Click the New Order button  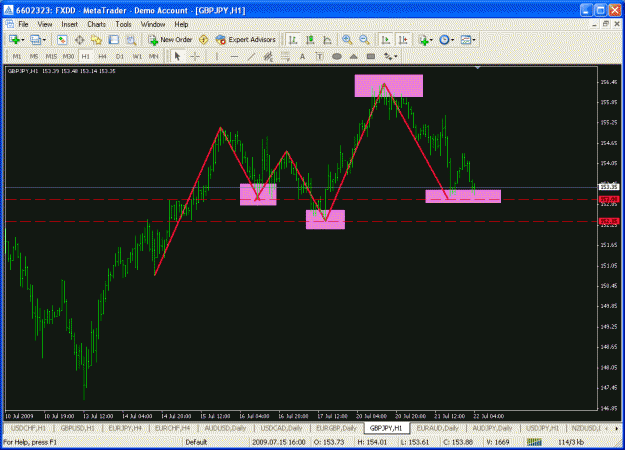(x=170, y=40)
